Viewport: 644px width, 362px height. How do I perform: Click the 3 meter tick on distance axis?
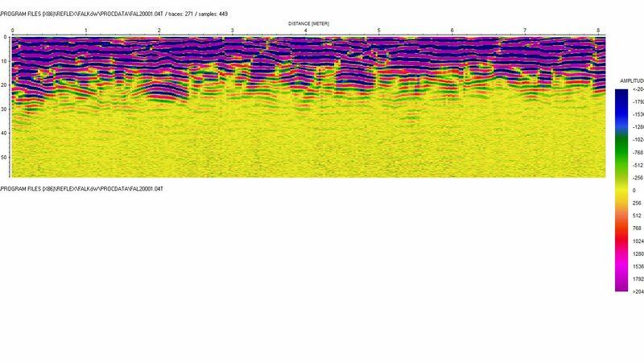[x=232, y=31]
